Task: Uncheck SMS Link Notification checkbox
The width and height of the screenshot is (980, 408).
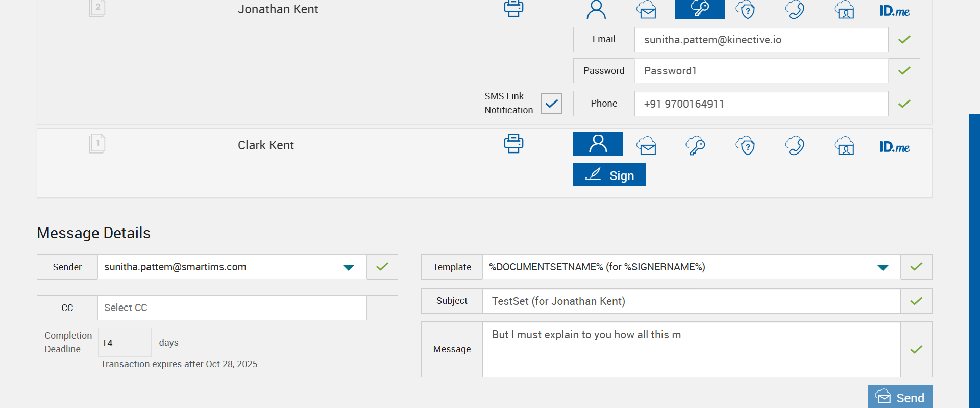Action: [551, 104]
